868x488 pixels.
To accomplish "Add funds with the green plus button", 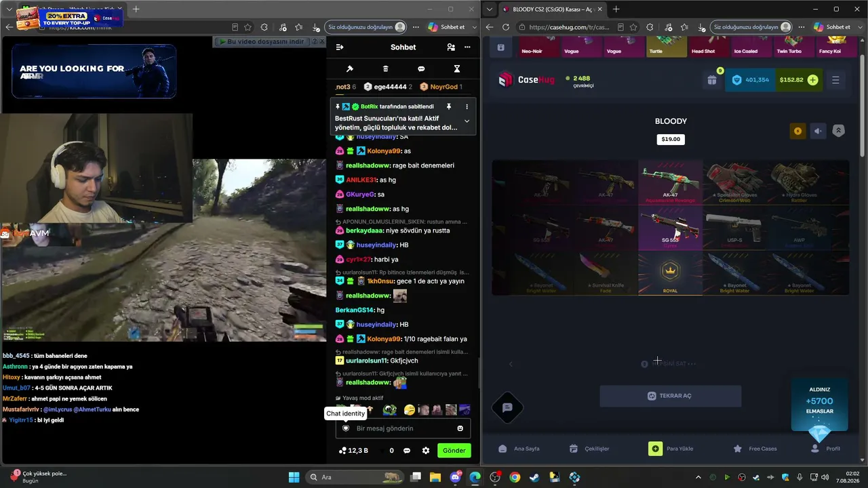I will point(812,80).
